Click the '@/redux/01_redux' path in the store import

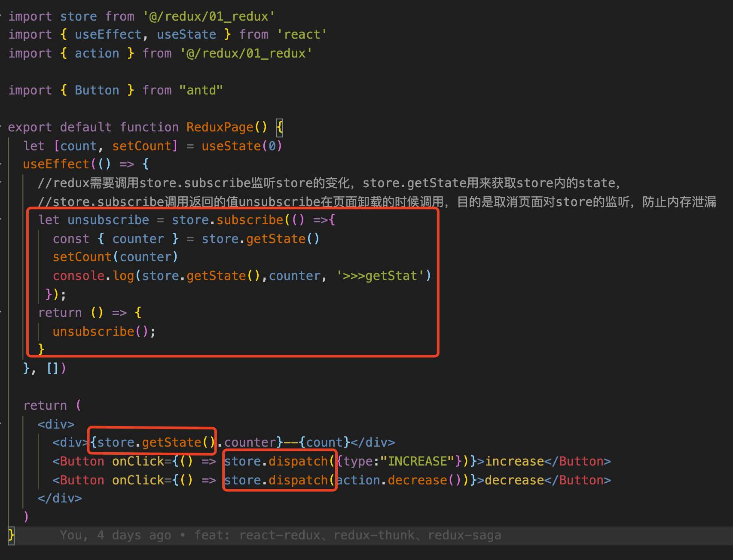pyautogui.click(x=209, y=16)
